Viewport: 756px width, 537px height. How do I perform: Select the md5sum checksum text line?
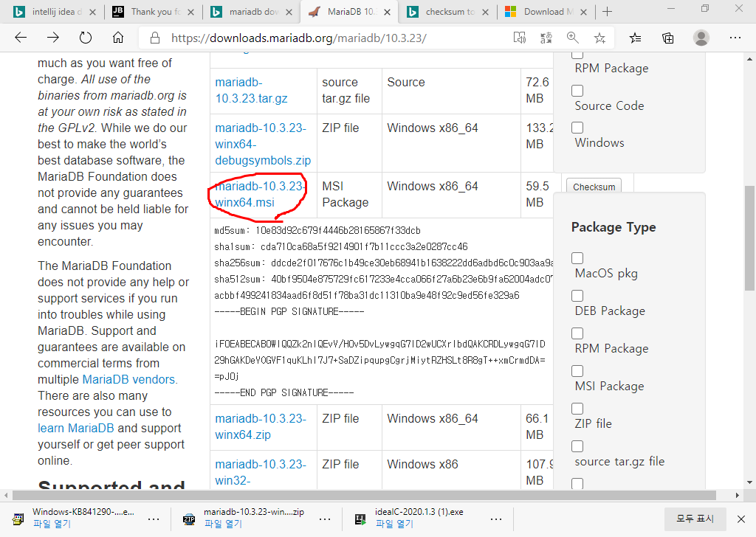click(x=317, y=231)
